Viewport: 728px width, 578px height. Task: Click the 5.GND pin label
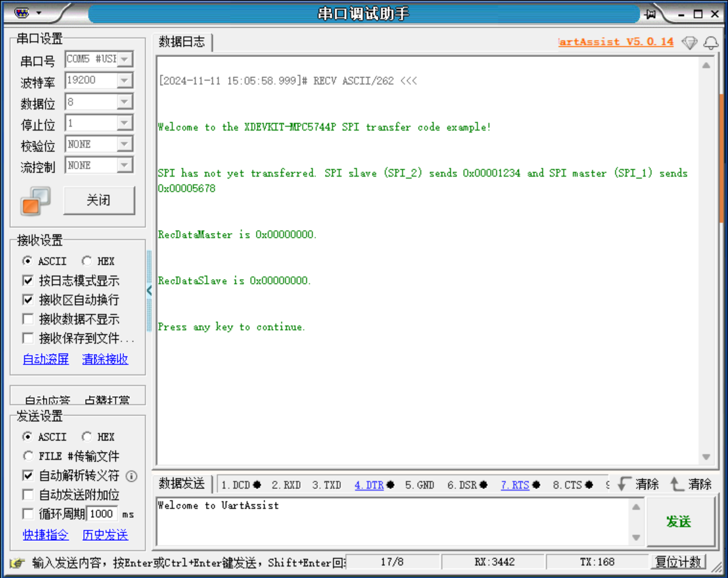(419, 485)
